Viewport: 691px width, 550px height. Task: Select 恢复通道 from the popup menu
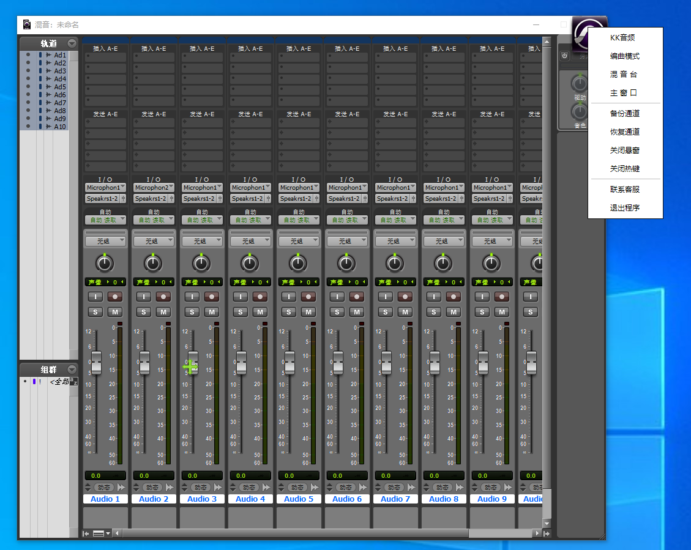click(x=625, y=132)
